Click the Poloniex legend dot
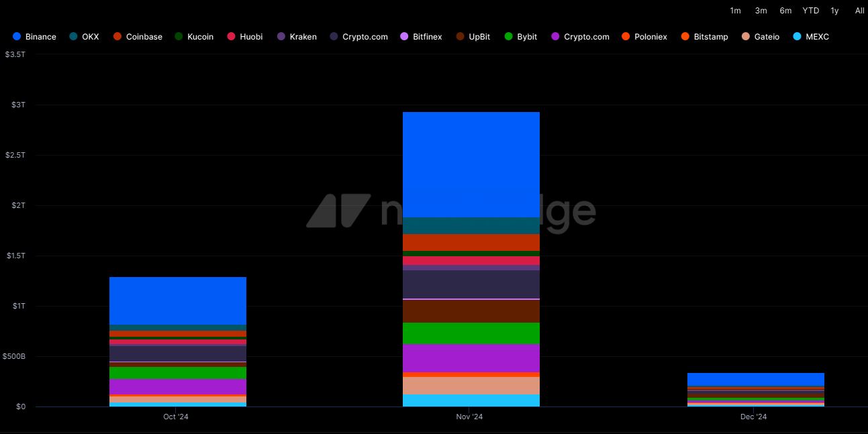 tap(625, 37)
